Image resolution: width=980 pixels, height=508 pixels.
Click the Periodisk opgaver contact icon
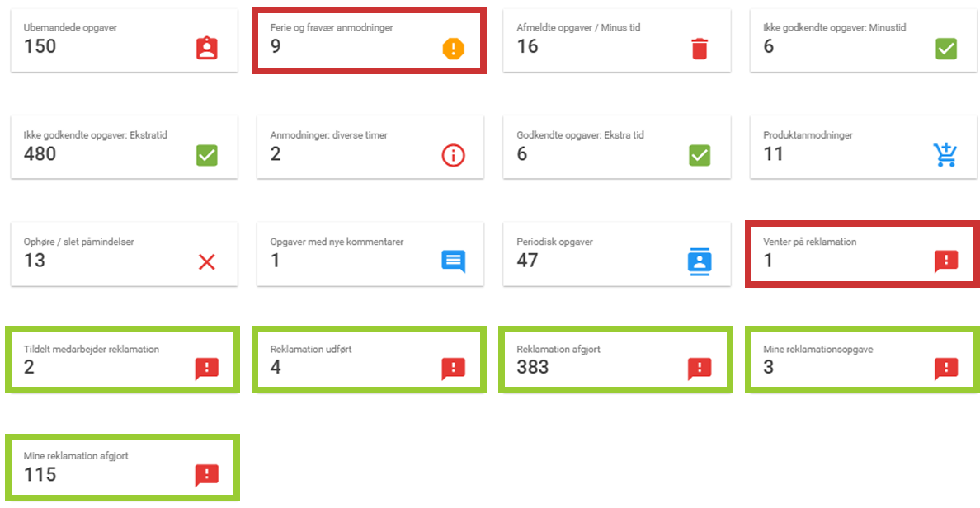click(700, 261)
